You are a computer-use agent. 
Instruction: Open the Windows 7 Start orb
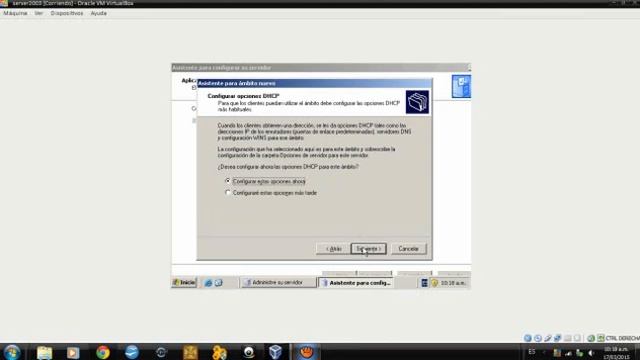point(12,352)
